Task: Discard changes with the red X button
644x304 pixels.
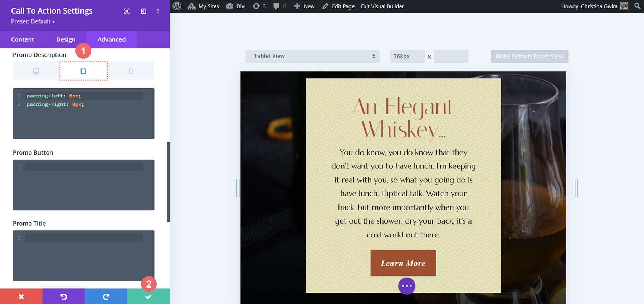Action: (21, 296)
